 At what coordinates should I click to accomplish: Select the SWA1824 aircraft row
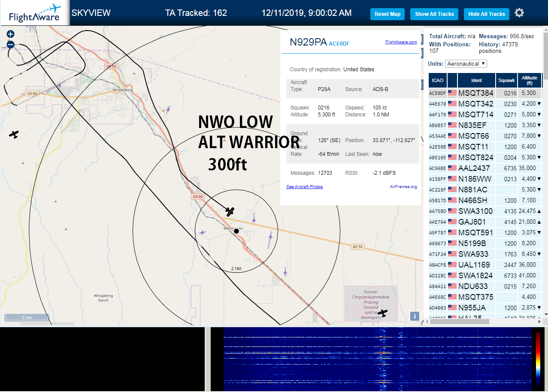tap(485, 276)
